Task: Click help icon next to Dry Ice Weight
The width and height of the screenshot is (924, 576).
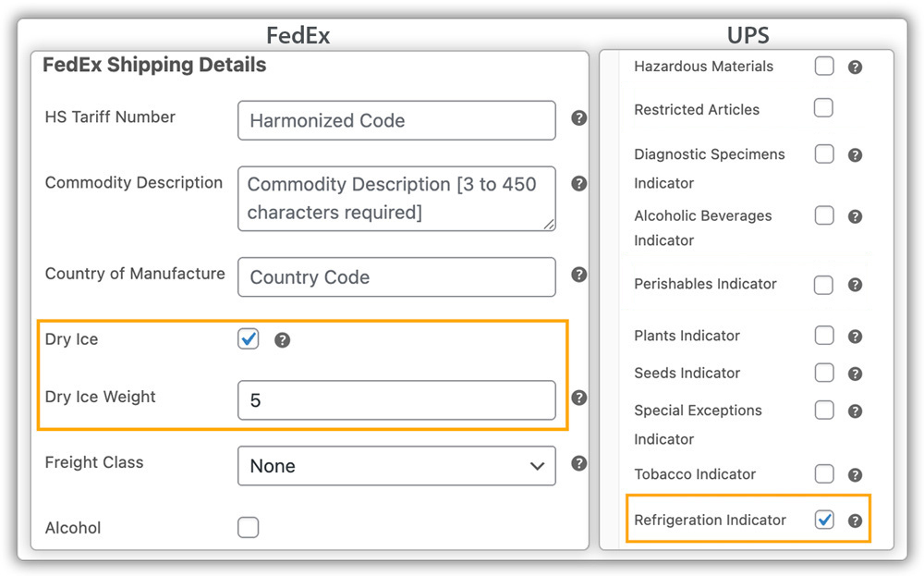Action: click(578, 398)
